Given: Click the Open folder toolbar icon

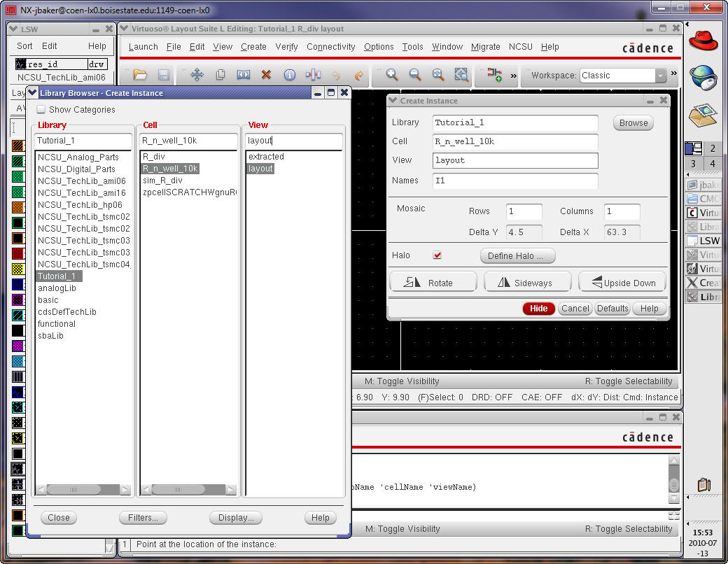Looking at the screenshot, I should pyautogui.click(x=140, y=75).
